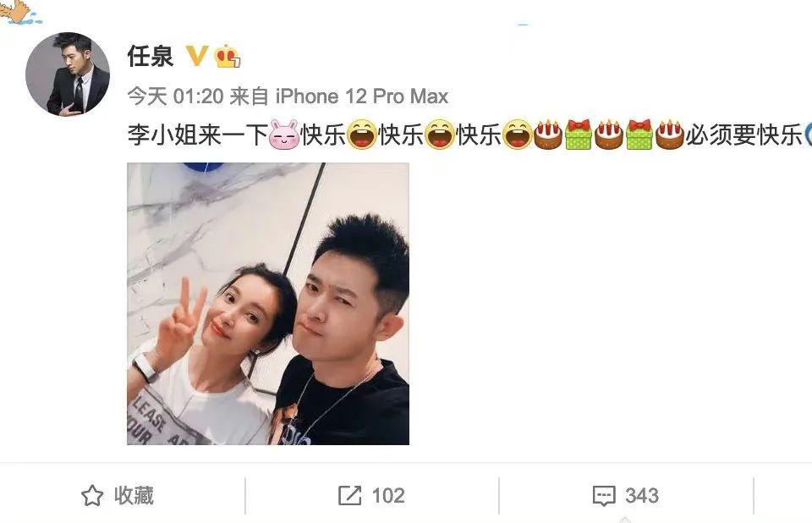812x523 pixels.
Task: Click the first laughing face emoji
Action: [361, 135]
